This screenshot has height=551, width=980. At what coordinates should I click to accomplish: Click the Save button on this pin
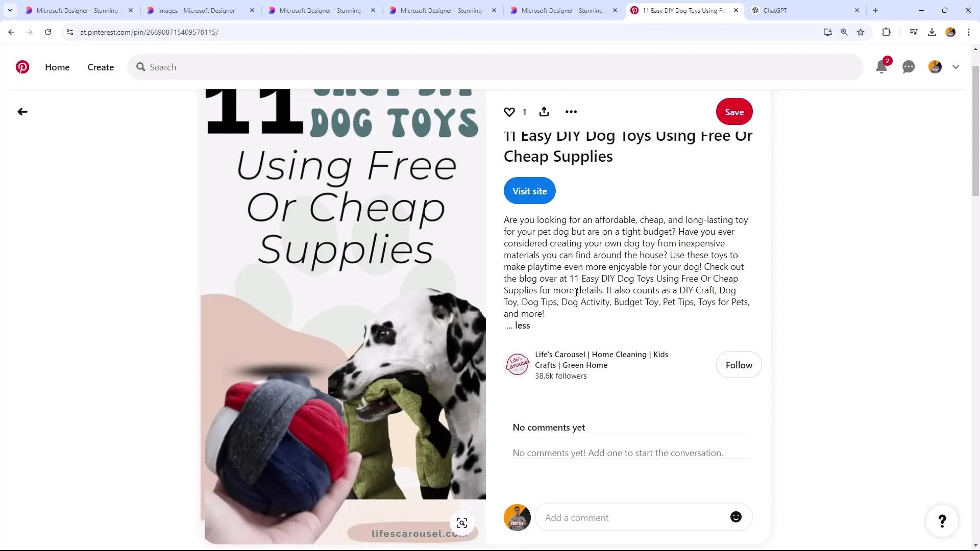[x=734, y=112]
